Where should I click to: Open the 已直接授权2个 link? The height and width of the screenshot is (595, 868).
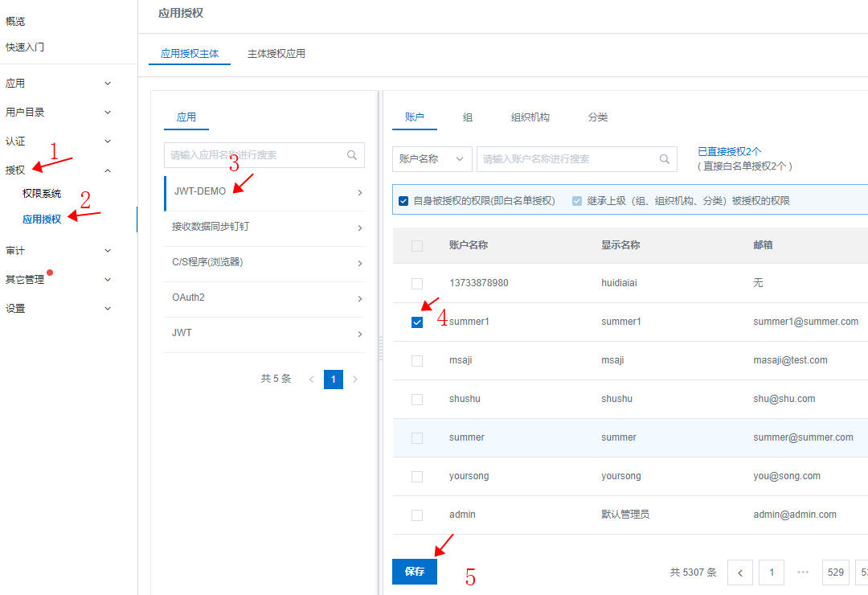(x=729, y=151)
